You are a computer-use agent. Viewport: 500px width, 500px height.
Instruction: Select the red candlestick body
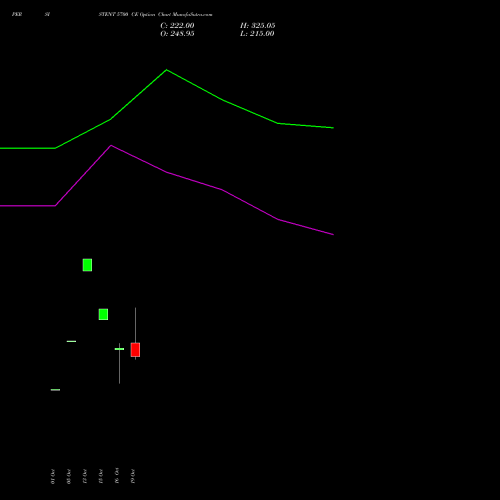point(135,350)
